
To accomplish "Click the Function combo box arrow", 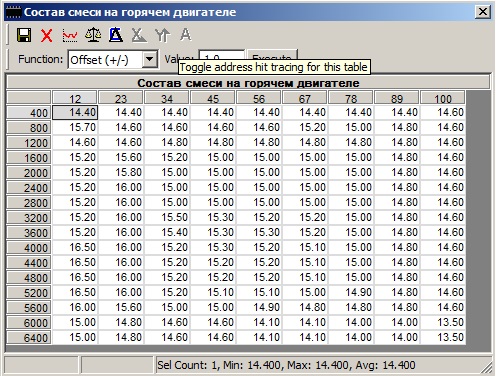I will click(x=150, y=59).
